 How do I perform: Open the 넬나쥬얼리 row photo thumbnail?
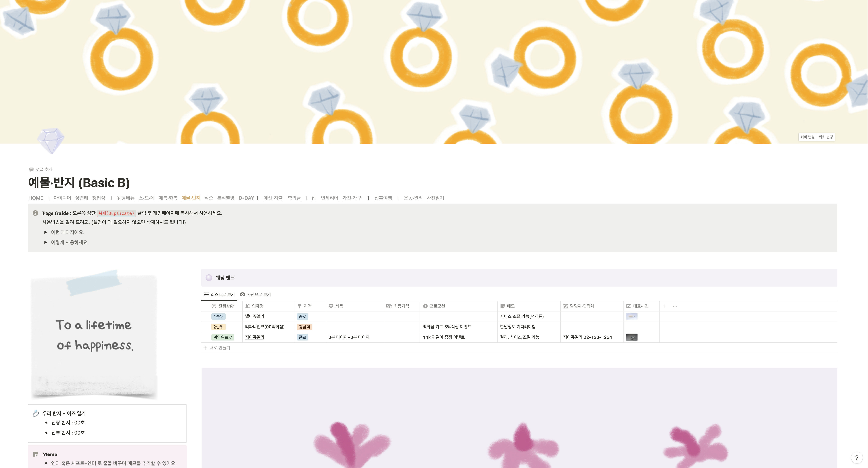tap(632, 317)
